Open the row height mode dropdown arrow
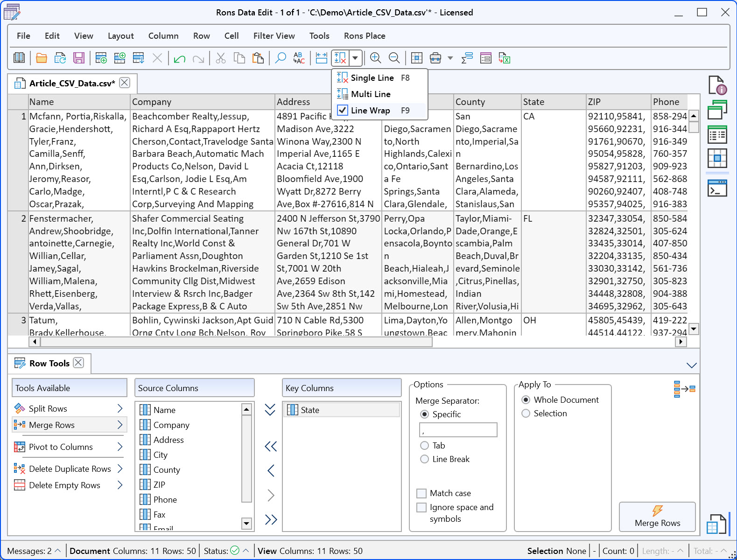The width and height of the screenshot is (737, 560). point(355,58)
